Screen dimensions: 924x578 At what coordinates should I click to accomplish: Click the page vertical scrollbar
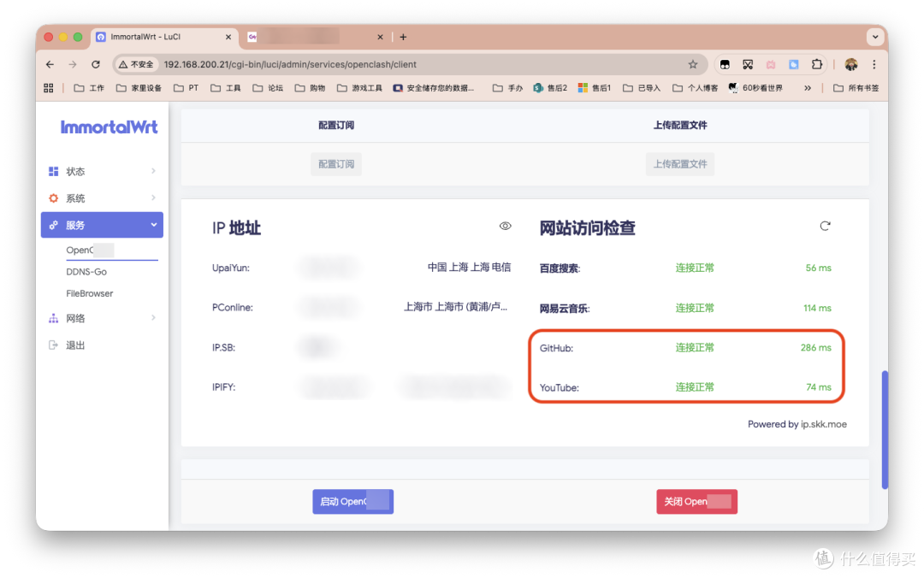[x=885, y=429]
